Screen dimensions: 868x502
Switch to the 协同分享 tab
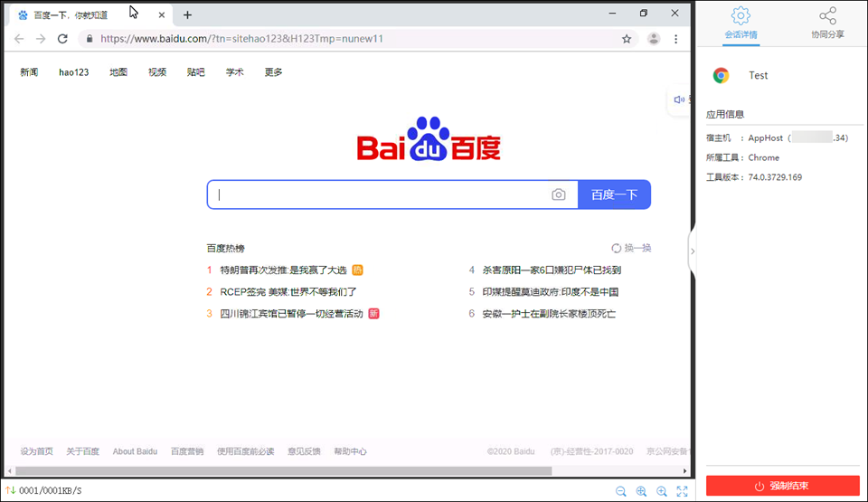pos(827,24)
